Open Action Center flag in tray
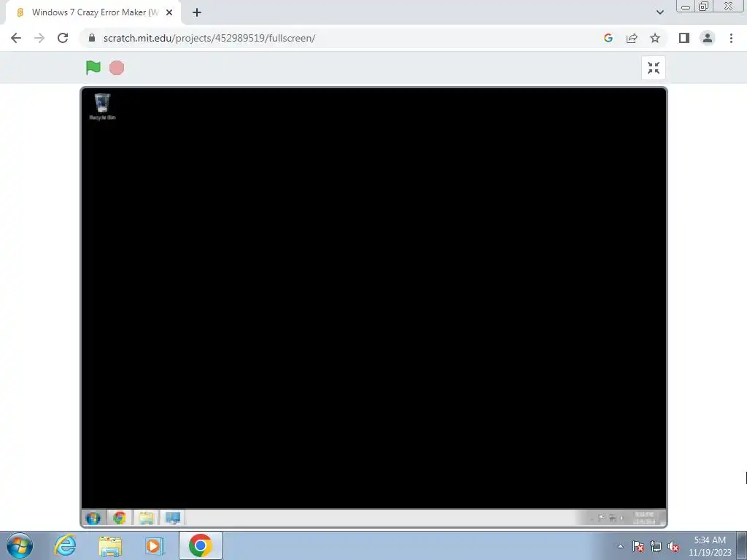 pos(638,547)
